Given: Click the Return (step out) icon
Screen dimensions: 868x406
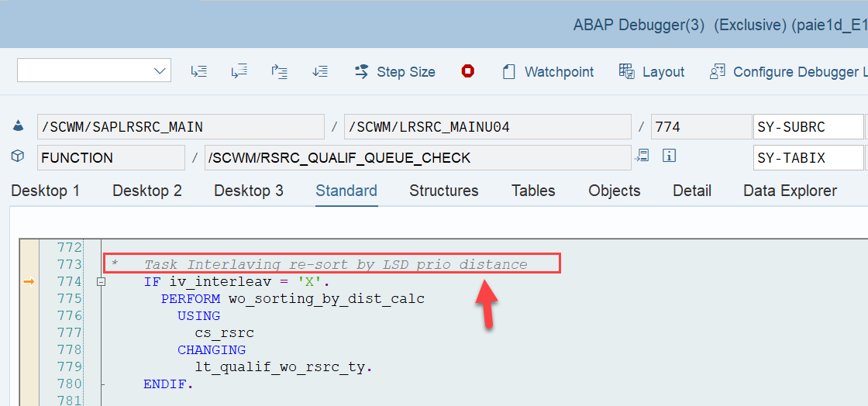Looking at the screenshot, I should pos(279,71).
